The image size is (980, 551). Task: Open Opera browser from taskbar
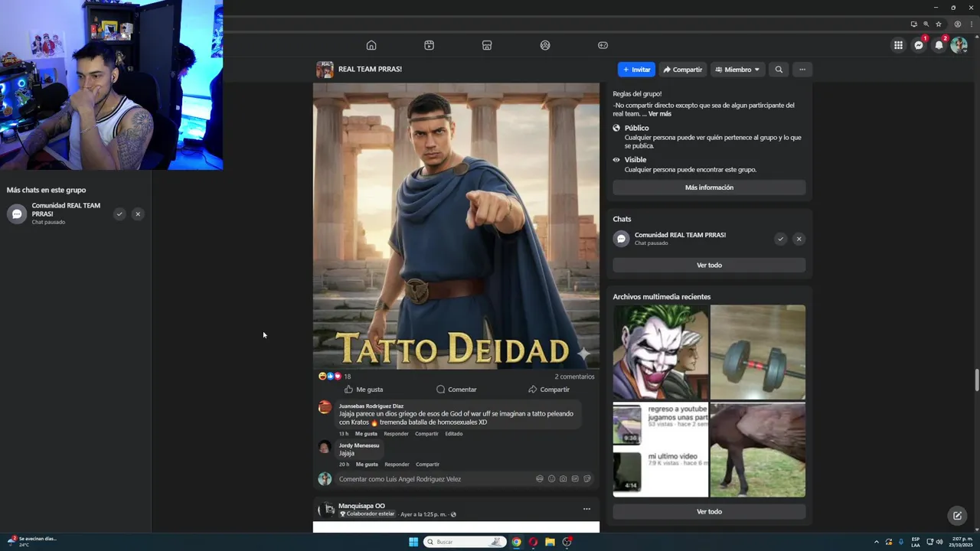tap(533, 542)
